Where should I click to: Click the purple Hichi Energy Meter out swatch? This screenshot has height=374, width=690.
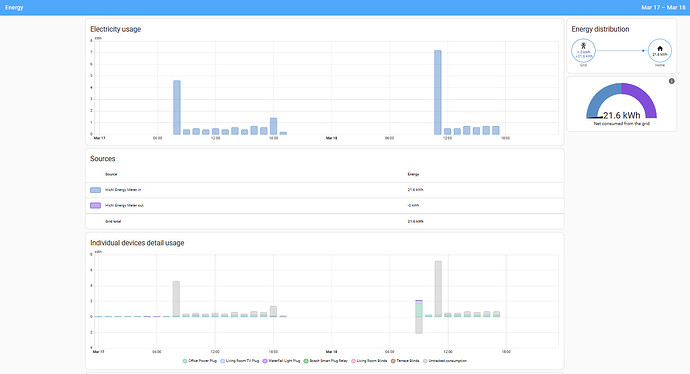pyautogui.click(x=95, y=205)
